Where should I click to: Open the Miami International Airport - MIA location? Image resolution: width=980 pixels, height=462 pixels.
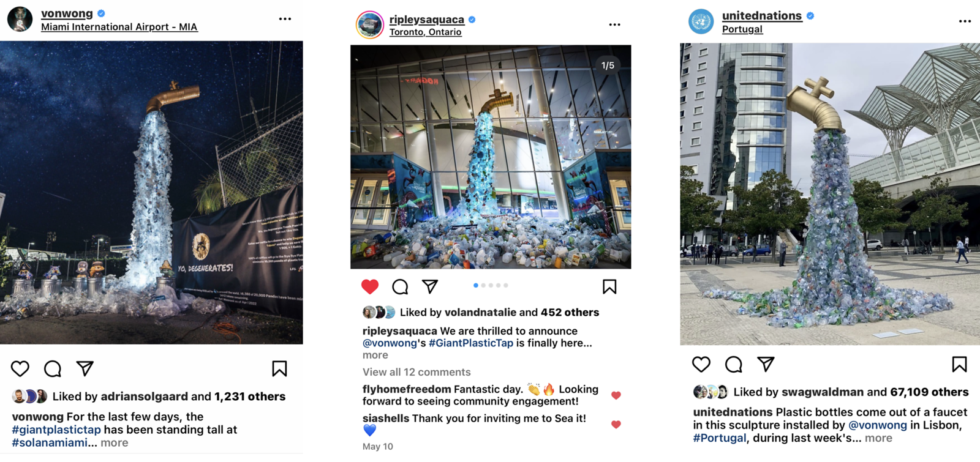point(119,27)
